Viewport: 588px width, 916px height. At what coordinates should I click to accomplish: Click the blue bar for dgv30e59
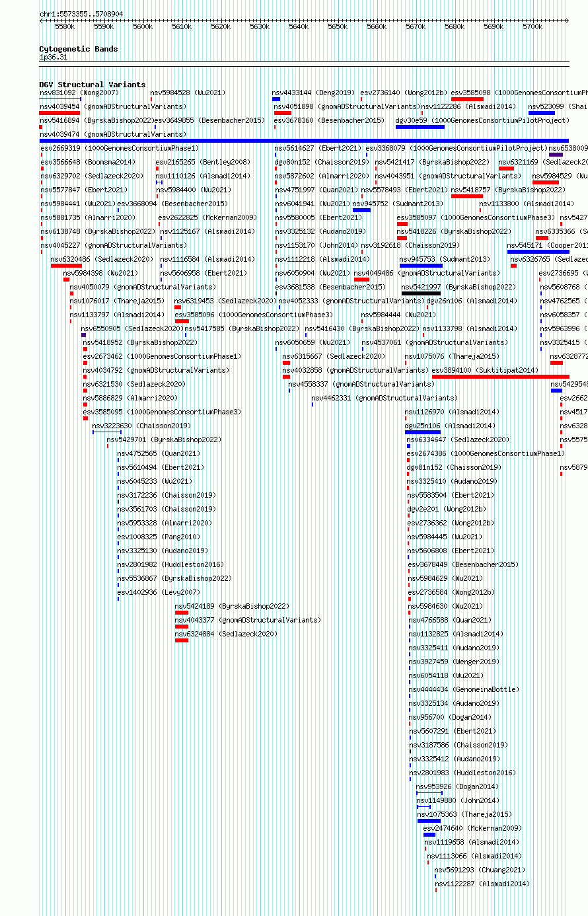click(420, 127)
